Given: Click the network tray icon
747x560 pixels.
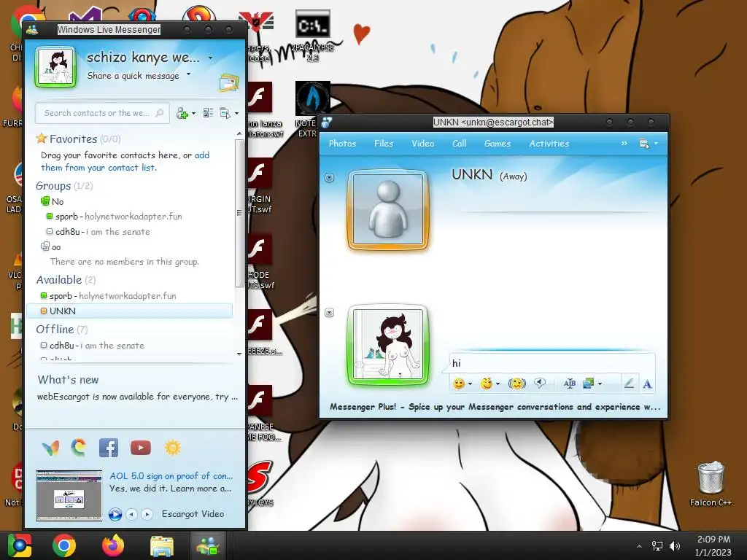Looking at the screenshot, I should coord(657,545).
